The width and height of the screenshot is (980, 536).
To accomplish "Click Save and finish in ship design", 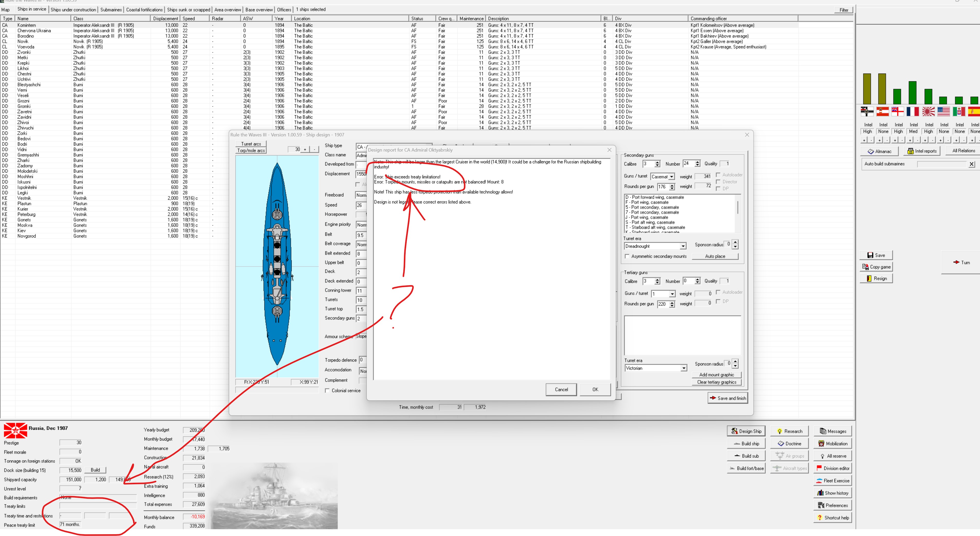I will coord(728,398).
